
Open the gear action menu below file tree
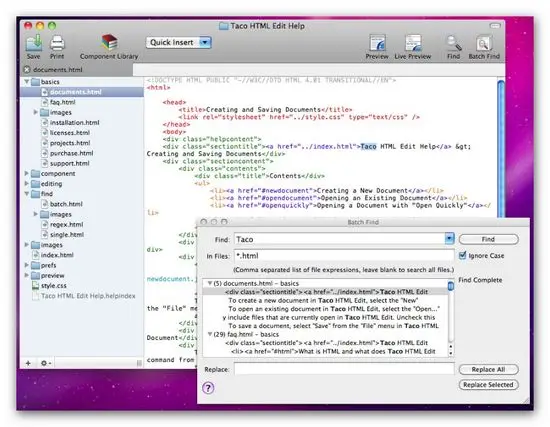tap(46, 363)
